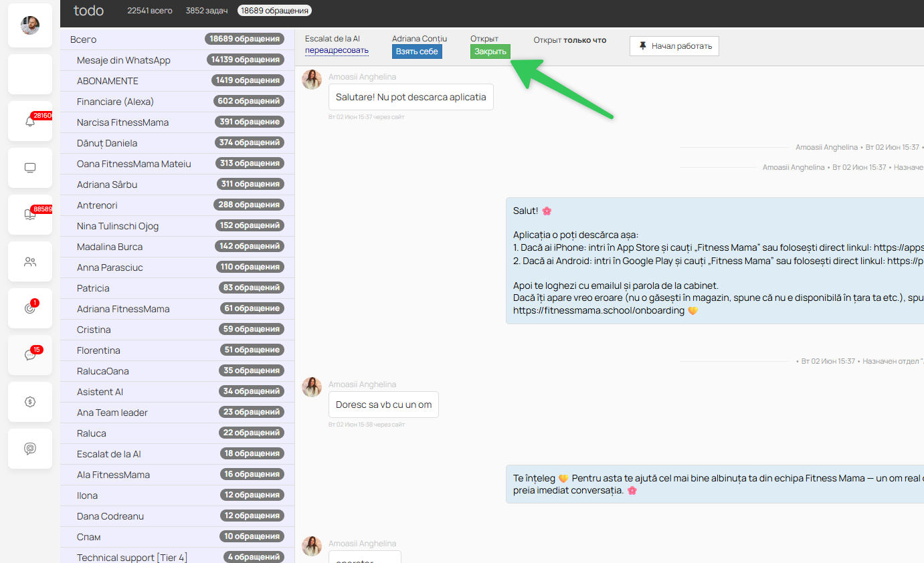
Task: Open notifications bell with 28160 badge
Action: [30, 121]
